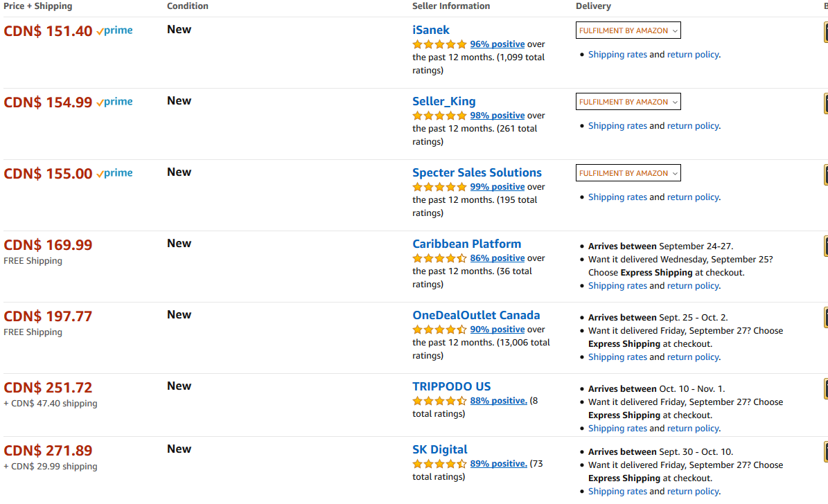Open return policy for the SK Digital offer

pos(693,492)
